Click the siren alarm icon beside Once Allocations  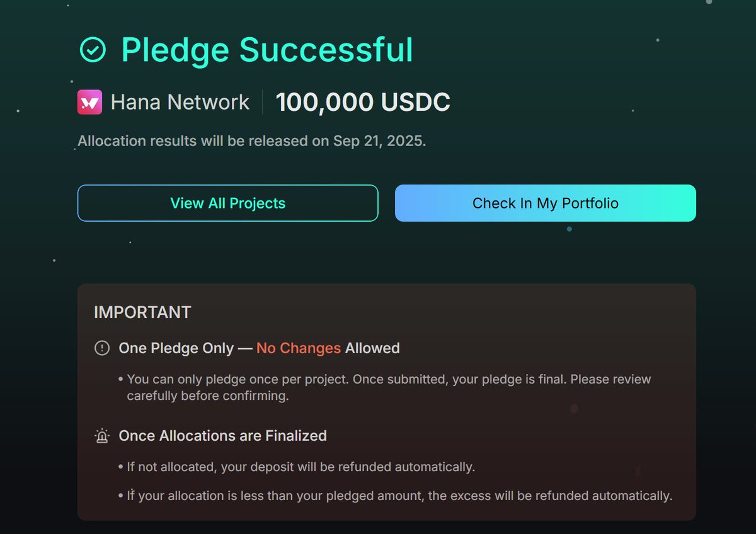click(x=101, y=436)
